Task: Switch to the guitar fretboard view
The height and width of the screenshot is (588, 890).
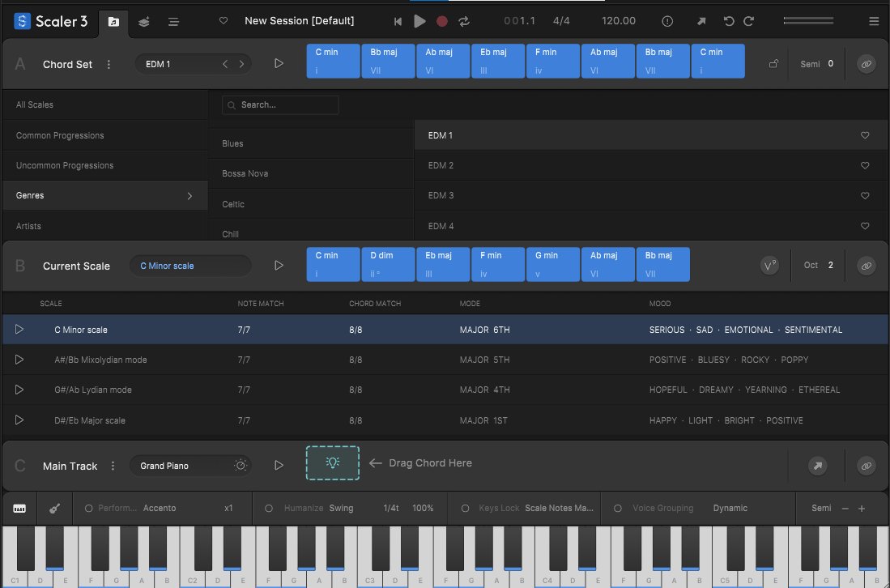Action: coord(54,509)
